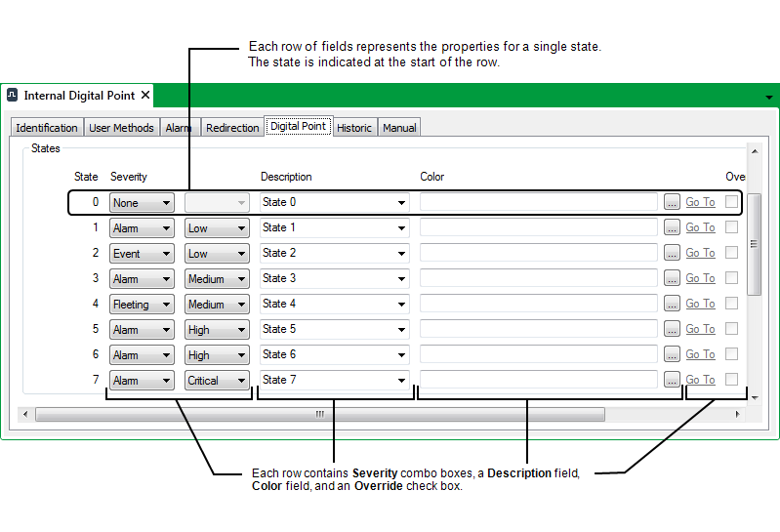Enable the Override checkbox for State 4
Viewport: 780px width, 532px height.
pos(731,303)
